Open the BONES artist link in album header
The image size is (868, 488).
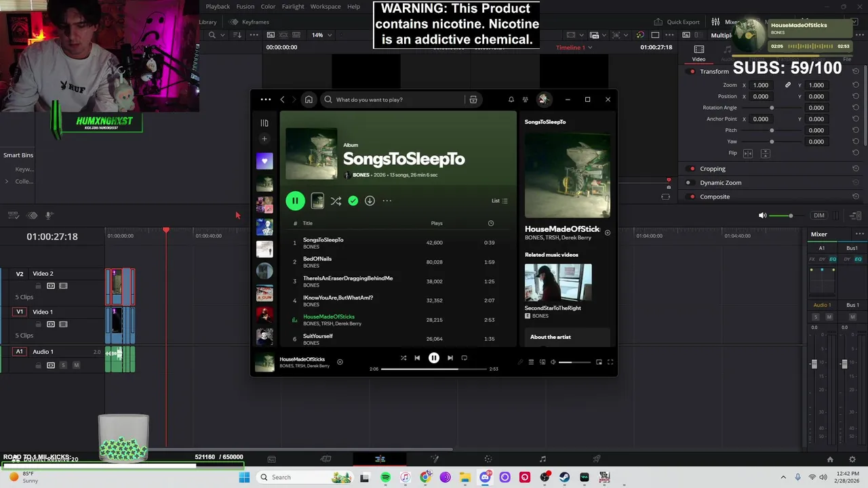point(361,175)
